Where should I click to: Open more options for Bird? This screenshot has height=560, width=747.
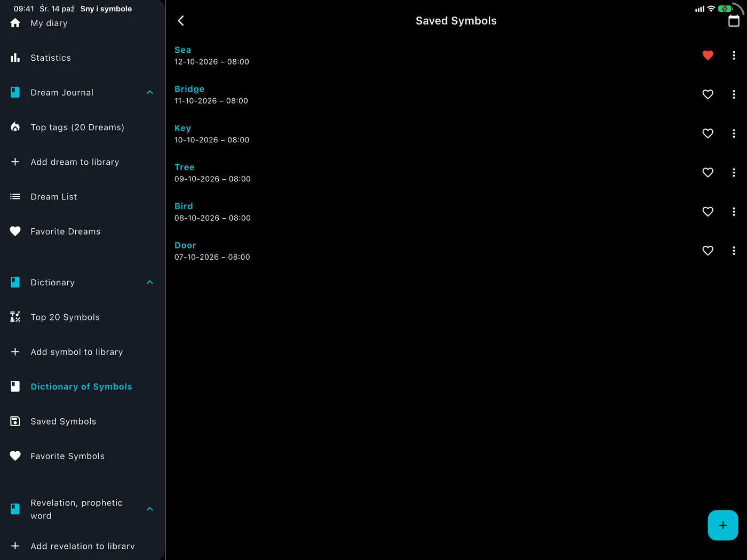coord(734,212)
